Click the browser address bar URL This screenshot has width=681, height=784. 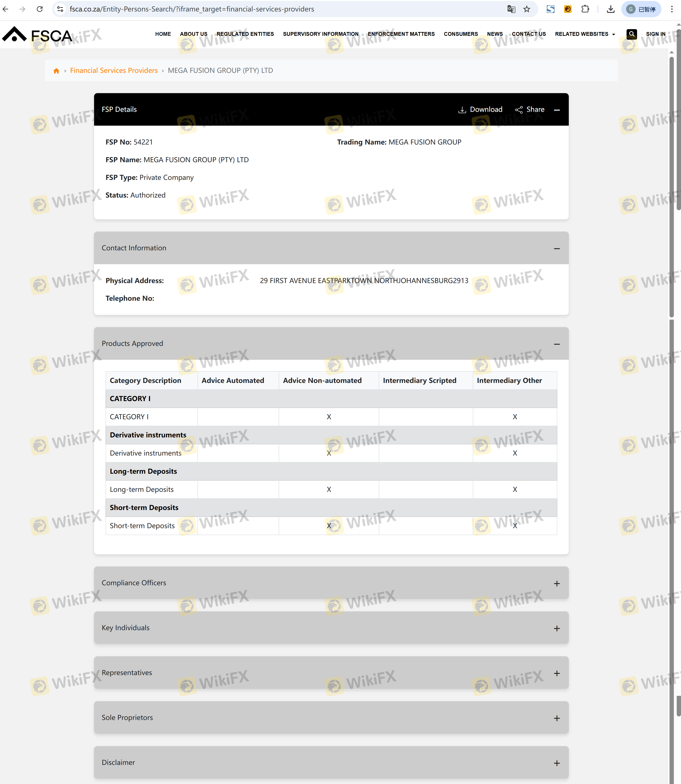[192, 9]
